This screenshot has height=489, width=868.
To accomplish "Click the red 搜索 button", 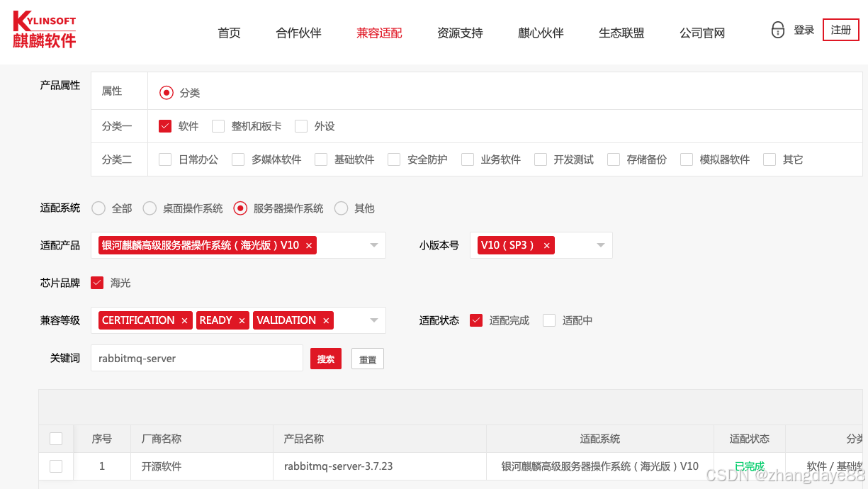I will tap(326, 359).
